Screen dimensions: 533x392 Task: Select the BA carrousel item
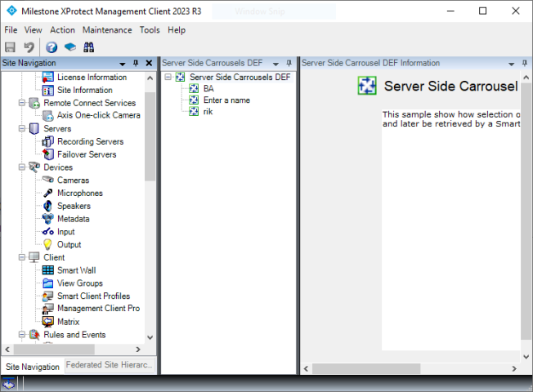click(208, 89)
